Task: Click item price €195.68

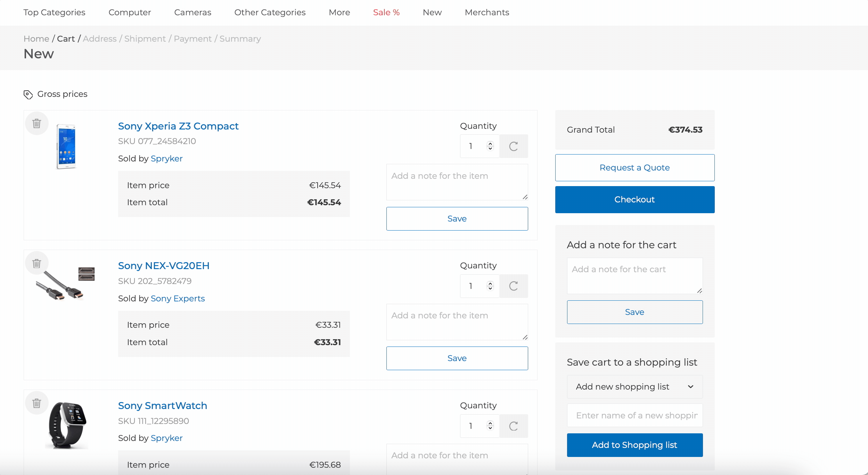Action: click(x=325, y=465)
